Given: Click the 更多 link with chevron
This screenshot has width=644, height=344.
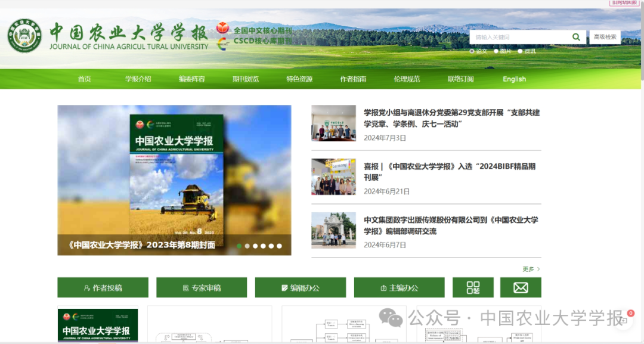Looking at the screenshot, I should pyautogui.click(x=531, y=269).
